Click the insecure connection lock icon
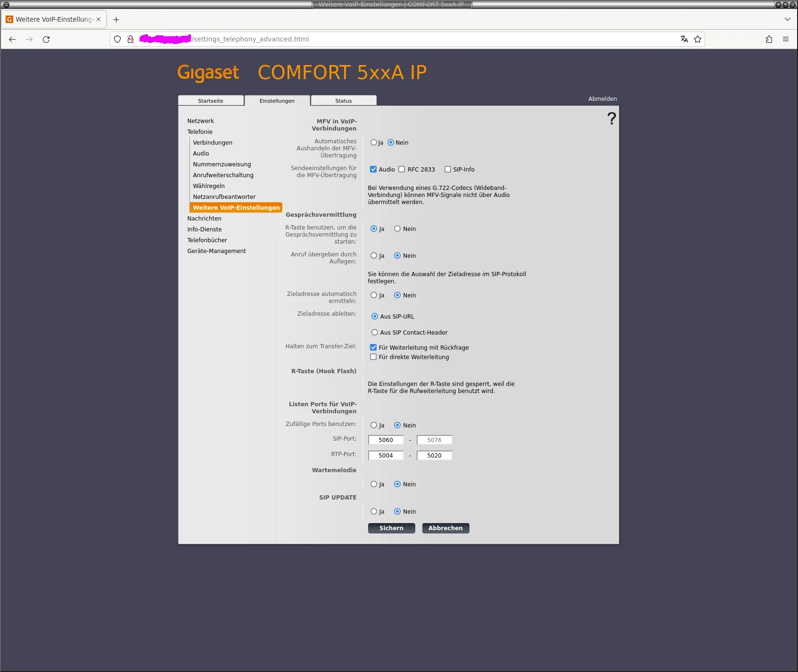This screenshot has height=672, width=798. 131,39
